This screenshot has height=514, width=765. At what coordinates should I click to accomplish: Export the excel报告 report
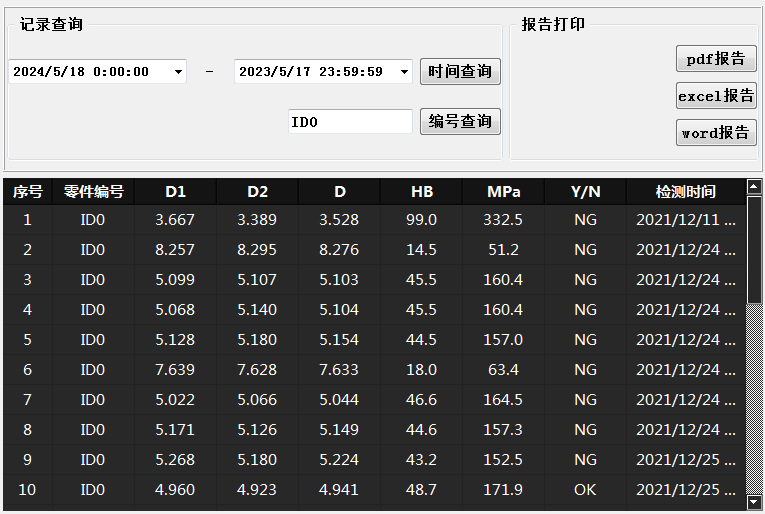[x=716, y=96]
